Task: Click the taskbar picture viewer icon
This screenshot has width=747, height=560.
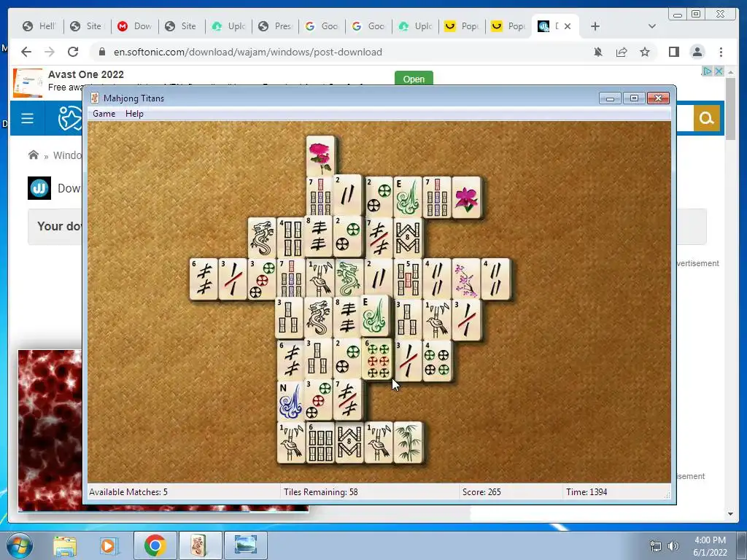Action: [x=245, y=545]
